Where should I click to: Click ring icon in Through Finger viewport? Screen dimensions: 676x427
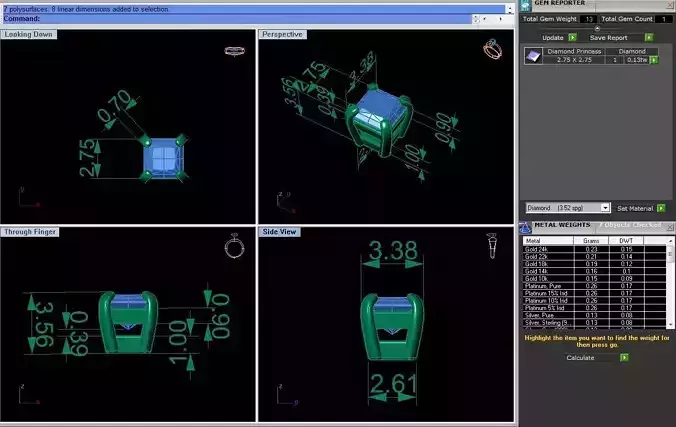(x=235, y=246)
